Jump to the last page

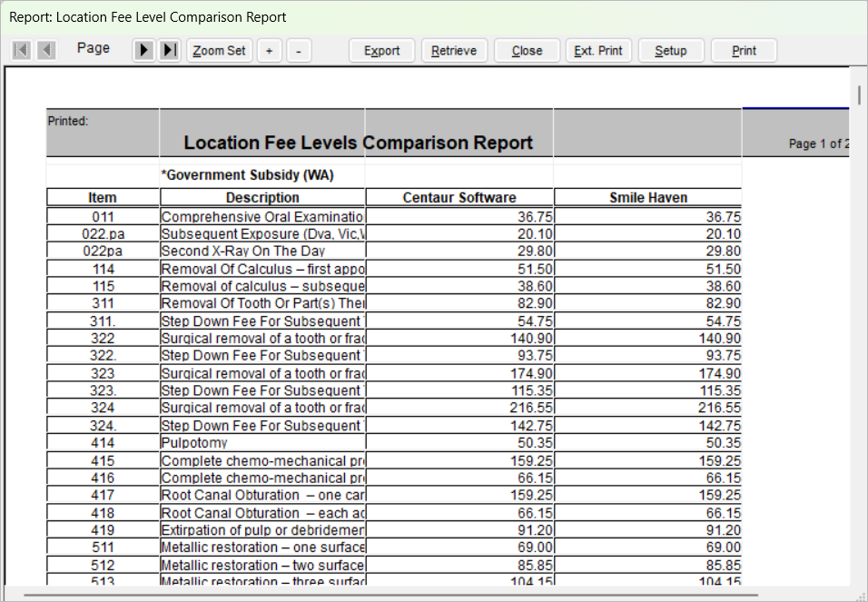coord(170,51)
